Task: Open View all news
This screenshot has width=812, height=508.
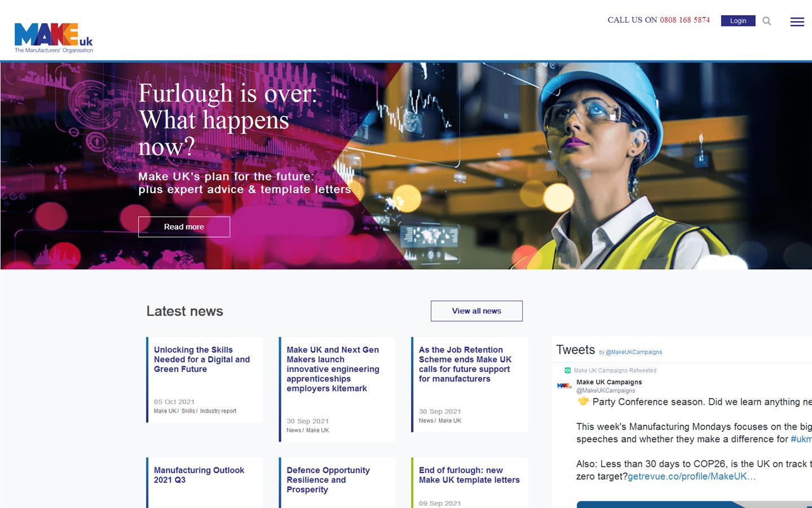Action: point(476,310)
